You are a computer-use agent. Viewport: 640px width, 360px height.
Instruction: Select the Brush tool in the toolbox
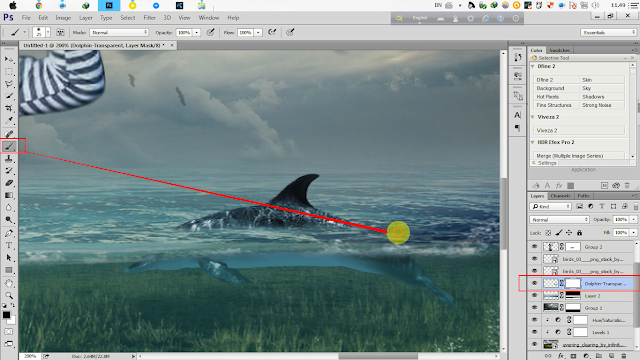pyautogui.click(x=9, y=146)
